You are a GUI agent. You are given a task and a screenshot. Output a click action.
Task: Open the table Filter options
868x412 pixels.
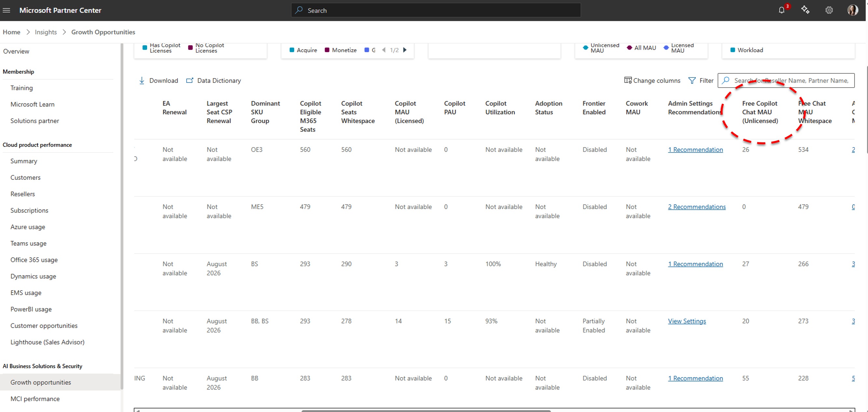pos(701,80)
